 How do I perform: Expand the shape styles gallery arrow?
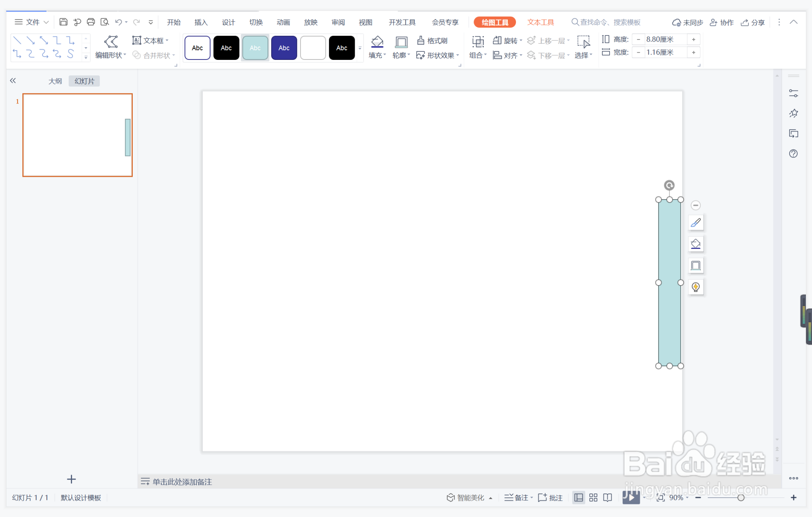pyautogui.click(x=360, y=48)
